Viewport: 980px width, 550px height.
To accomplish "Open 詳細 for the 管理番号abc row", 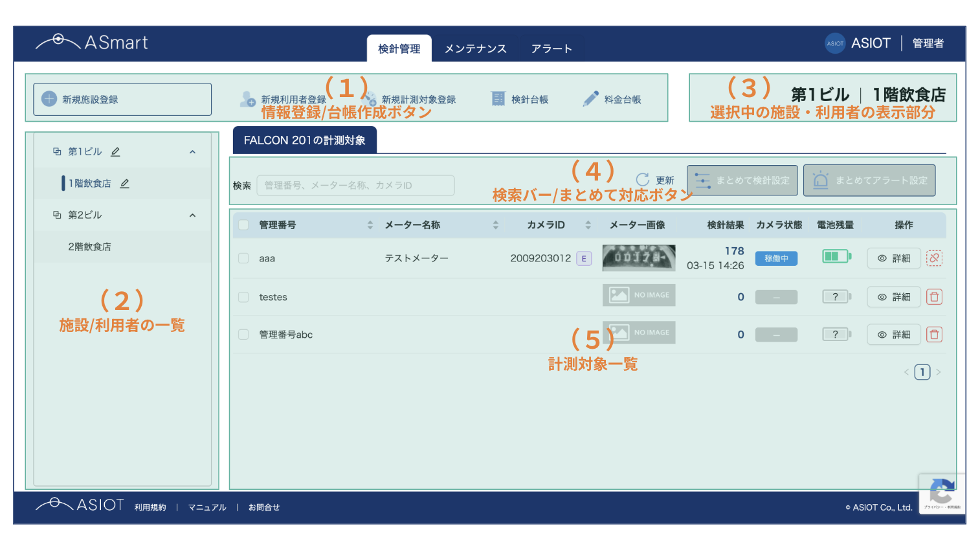I will point(894,335).
